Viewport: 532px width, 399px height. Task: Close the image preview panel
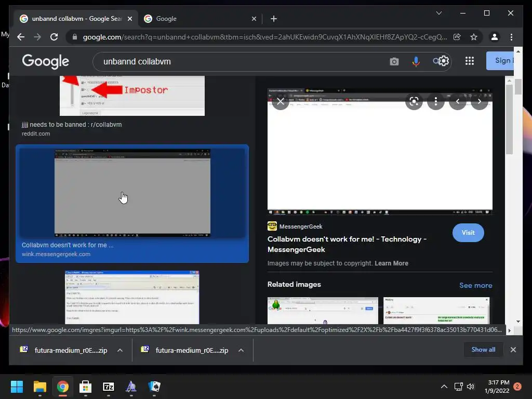[x=280, y=101]
